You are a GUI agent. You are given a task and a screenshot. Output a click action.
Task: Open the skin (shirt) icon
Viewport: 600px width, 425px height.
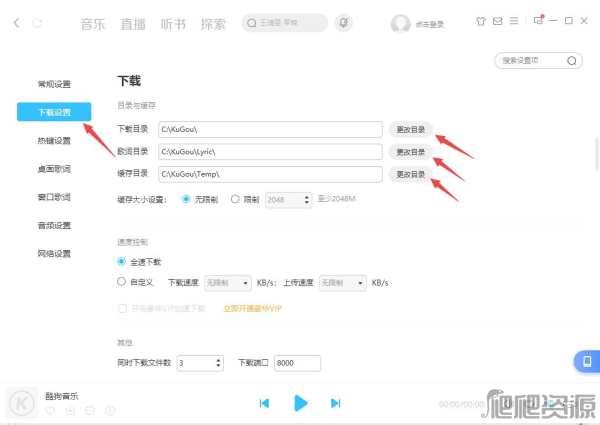[481, 21]
